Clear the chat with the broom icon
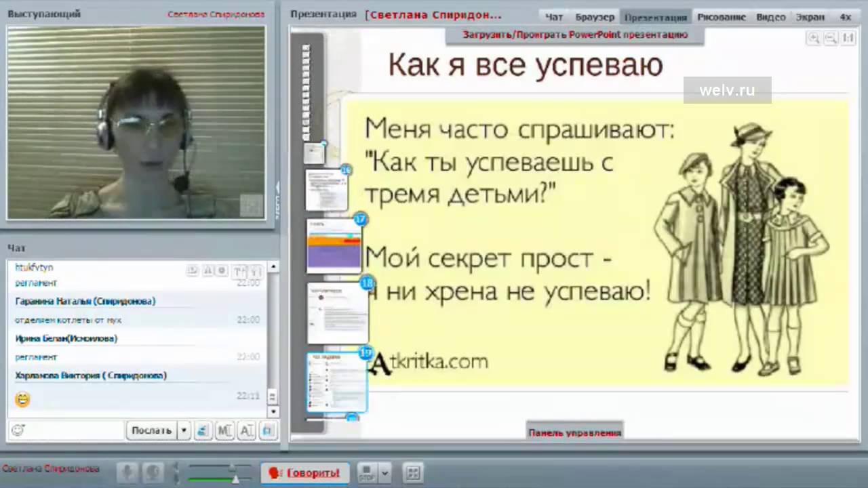 (202, 430)
